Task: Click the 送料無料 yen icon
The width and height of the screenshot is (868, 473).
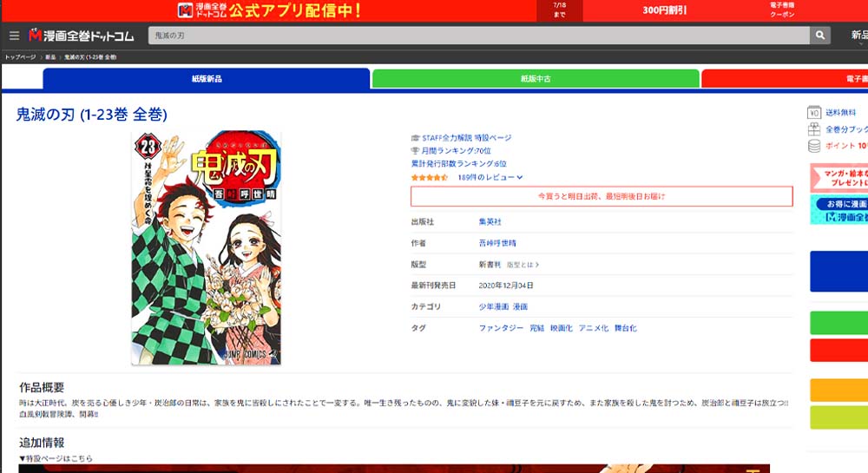Action: click(814, 112)
